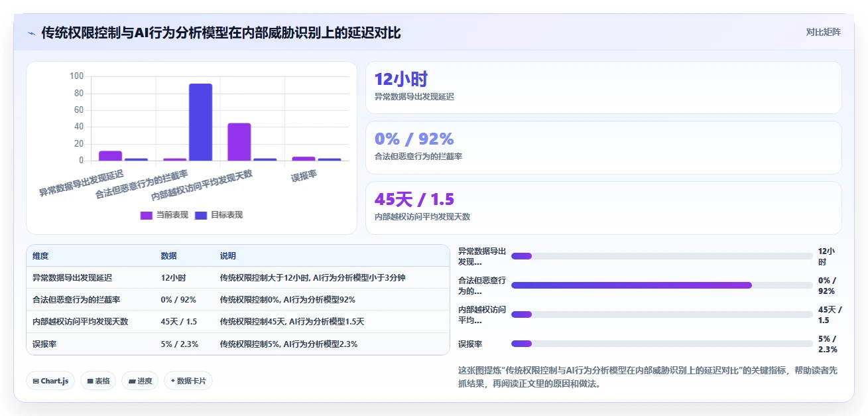Screen dimensions: 868x416
Task: Click the 0% / 92% table cell
Action: pos(178,300)
